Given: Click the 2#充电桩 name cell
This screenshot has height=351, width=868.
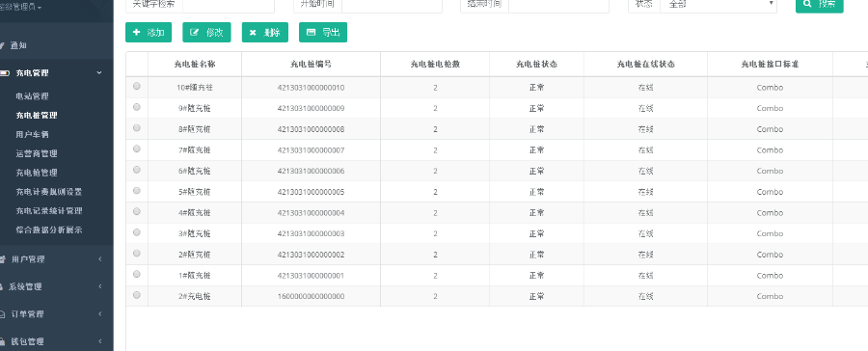Looking at the screenshot, I should click(194, 296).
